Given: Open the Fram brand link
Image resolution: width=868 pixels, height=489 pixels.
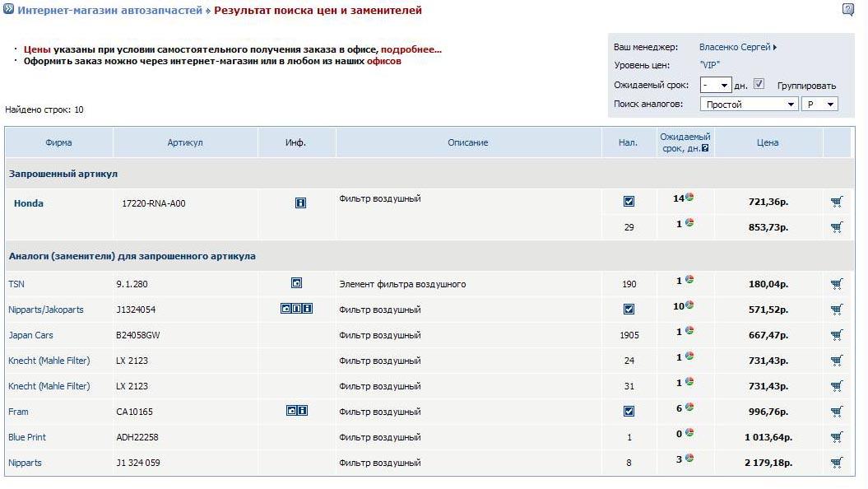Looking at the screenshot, I should coord(18,412).
